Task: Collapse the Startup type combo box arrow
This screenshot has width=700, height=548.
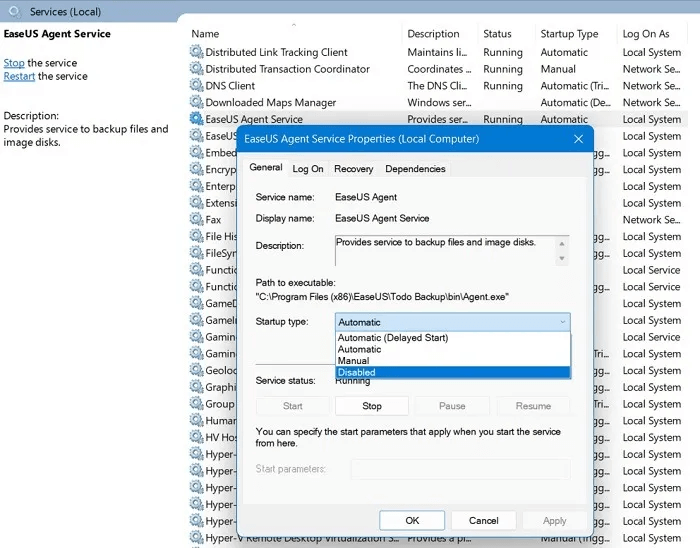Action: (562, 322)
